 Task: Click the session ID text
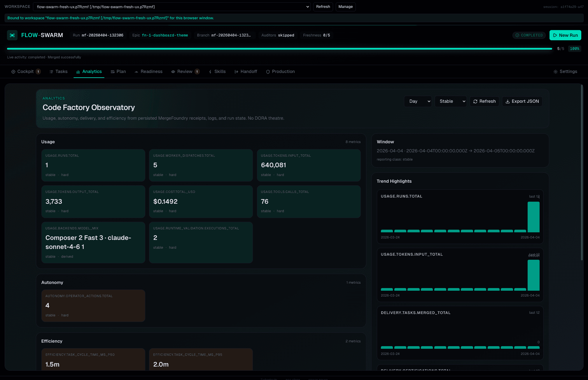click(563, 7)
